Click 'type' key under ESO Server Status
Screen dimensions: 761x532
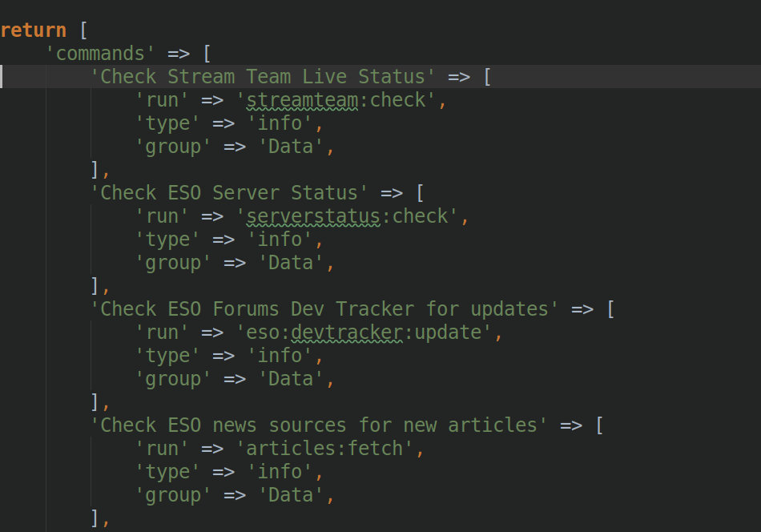pos(167,240)
